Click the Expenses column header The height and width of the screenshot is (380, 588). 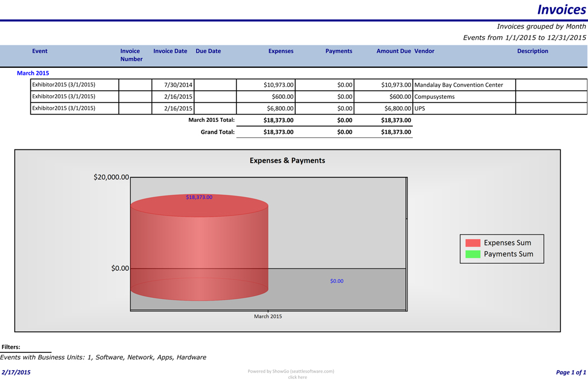pos(281,51)
